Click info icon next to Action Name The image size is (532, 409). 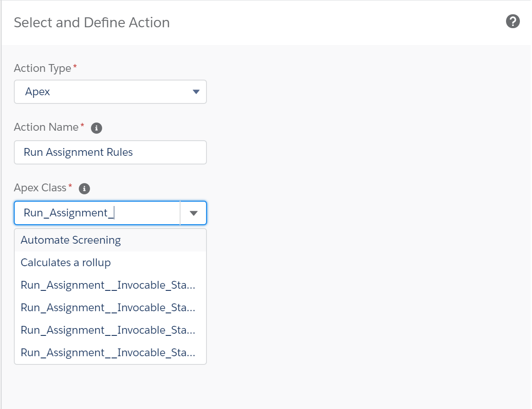click(97, 128)
